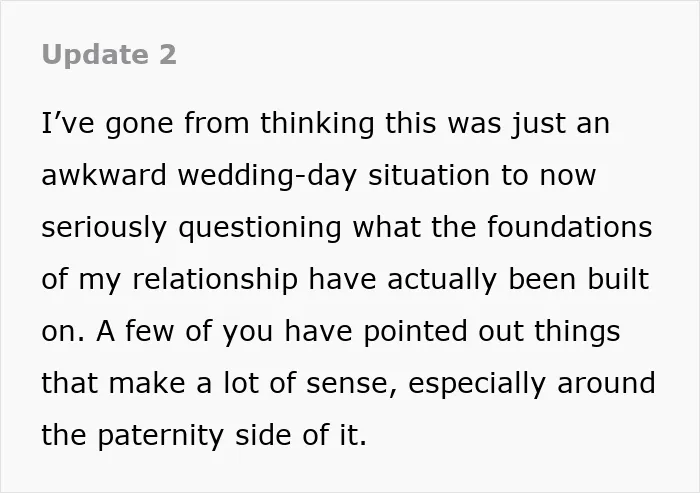Click the word "I've" starting the paragraph

[68, 123]
